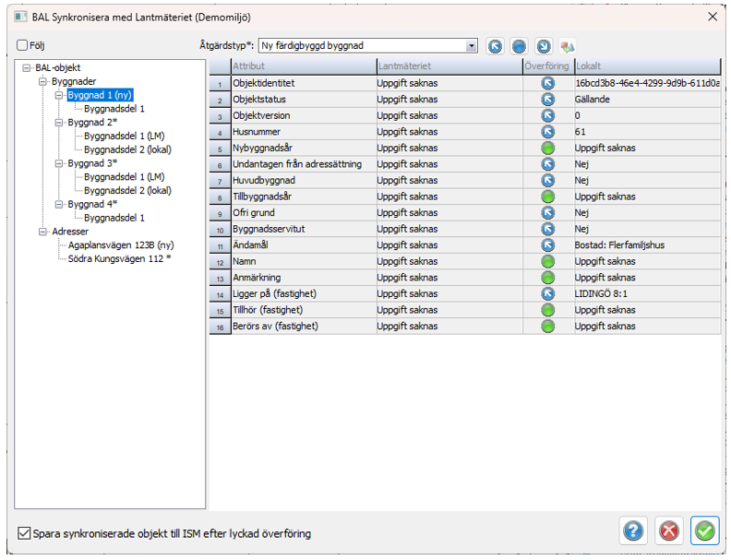The image size is (731, 560).
Task: Click the plain blue circle toolbar icon
Action: pos(520,45)
